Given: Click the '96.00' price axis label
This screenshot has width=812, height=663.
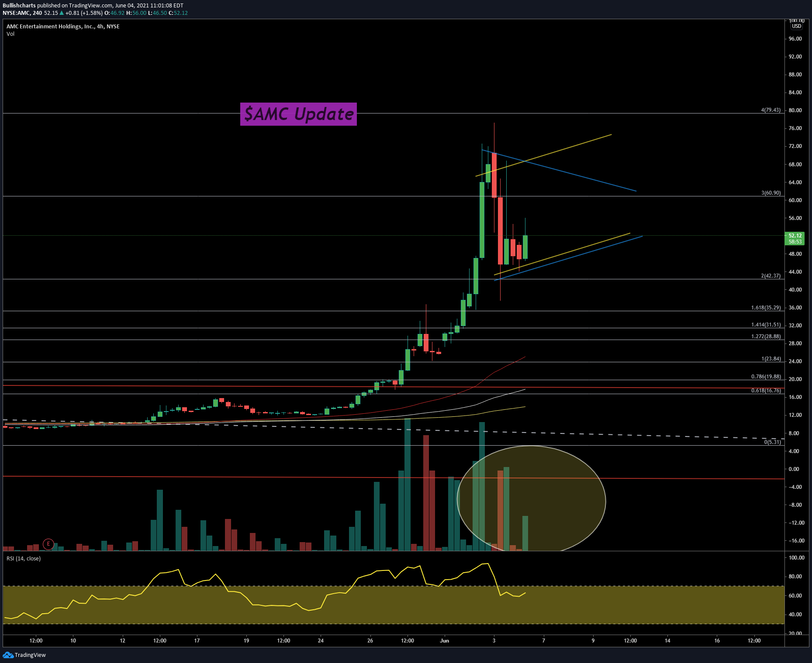Looking at the screenshot, I should click(x=795, y=39).
